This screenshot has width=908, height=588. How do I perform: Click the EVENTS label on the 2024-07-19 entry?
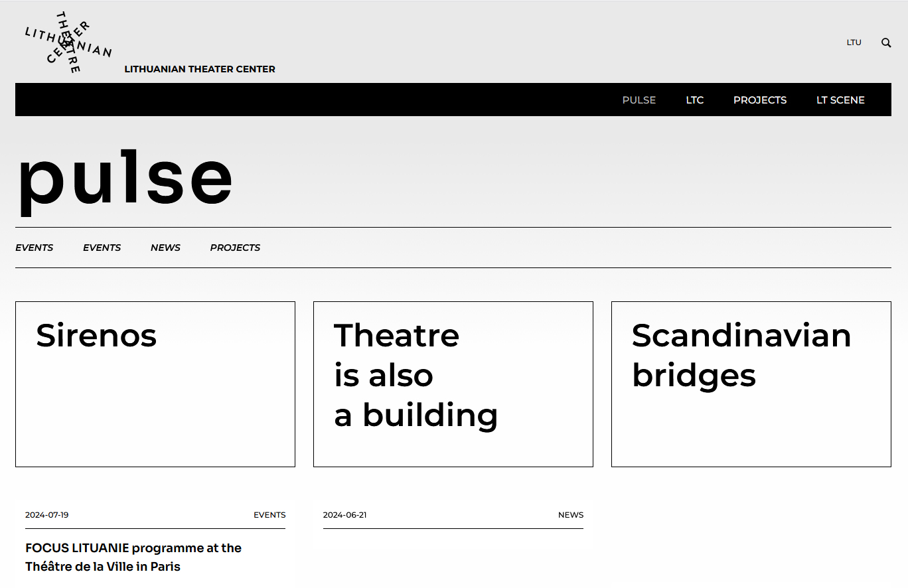point(269,514)
